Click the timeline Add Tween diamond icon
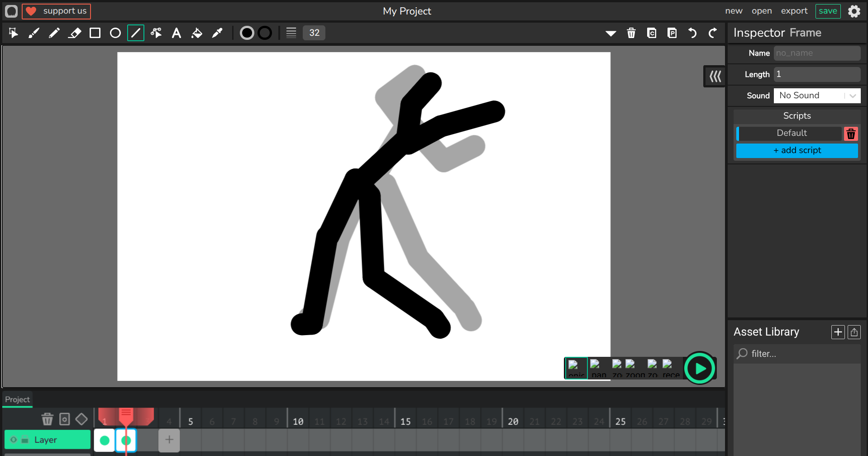868x456 pixels. pos(81,419)
